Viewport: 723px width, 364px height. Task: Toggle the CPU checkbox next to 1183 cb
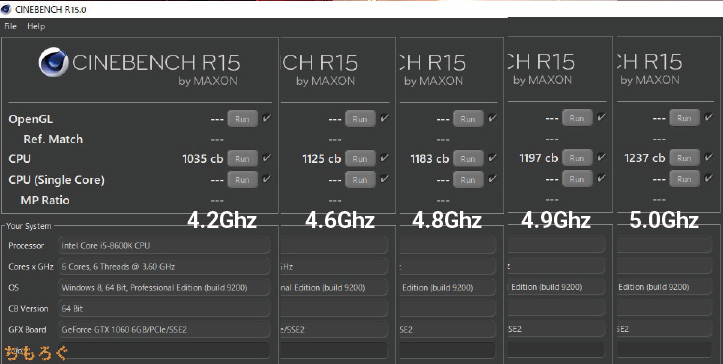pyautogui.click(x=492, y=158)
